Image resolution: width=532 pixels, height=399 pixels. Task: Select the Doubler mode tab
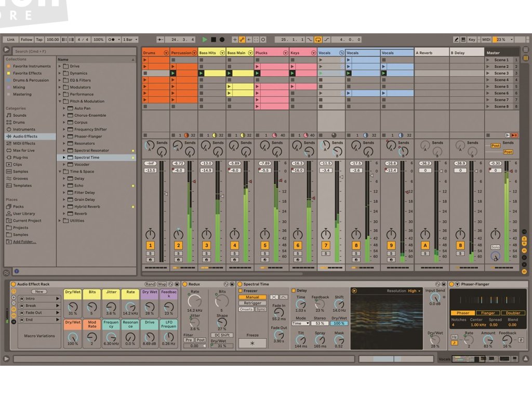513,313
